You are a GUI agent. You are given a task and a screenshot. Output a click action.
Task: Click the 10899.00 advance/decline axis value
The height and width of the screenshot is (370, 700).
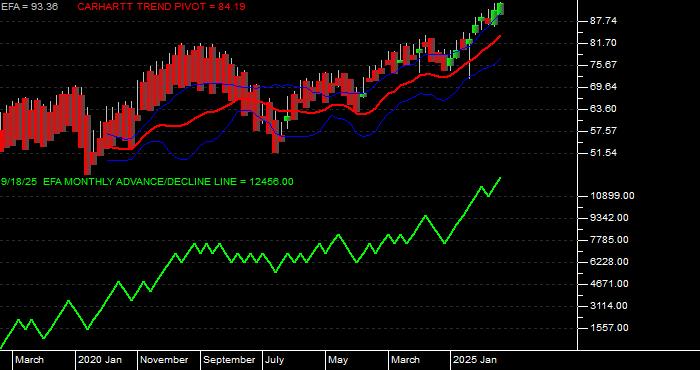click(612, 196)
